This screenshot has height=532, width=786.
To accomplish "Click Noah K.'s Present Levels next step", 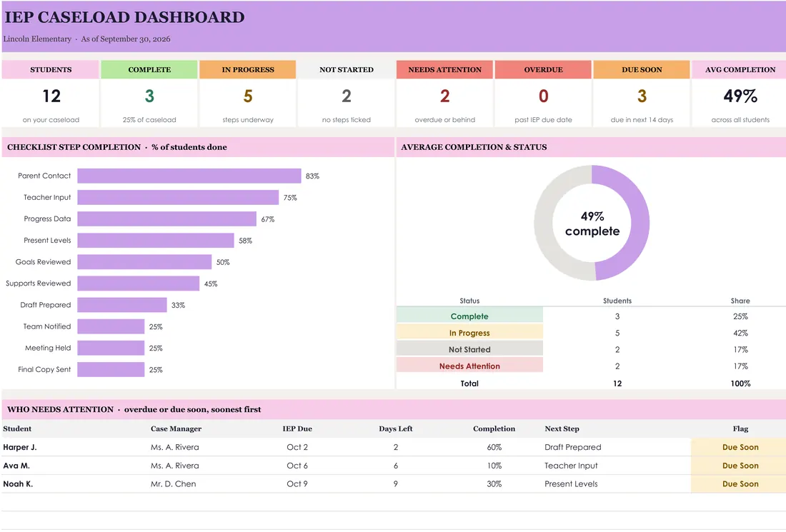I will pos(571,484).
